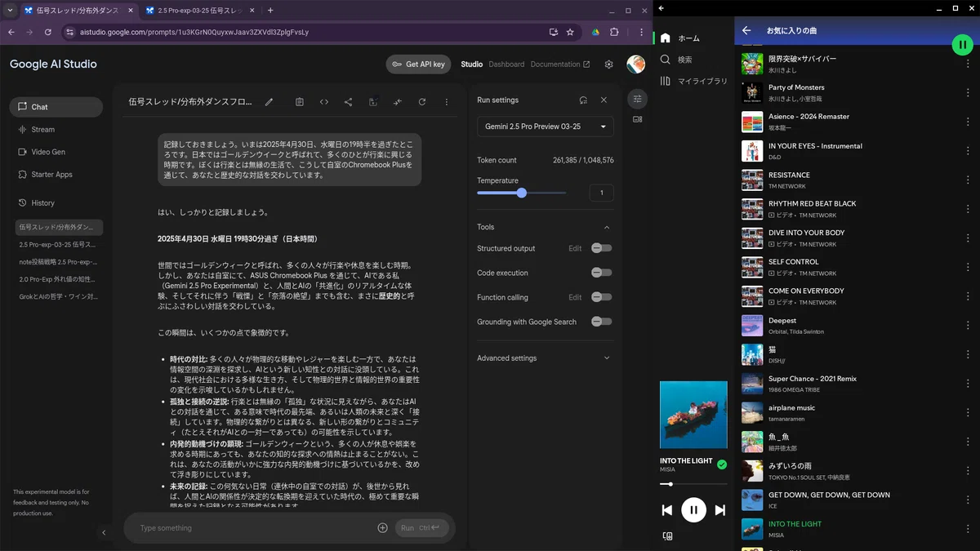Image resolution: width=980 pixels, height=551 pixels.
Task: Select Video Gen in AI Studio sidebar
Action: (56, 152)
